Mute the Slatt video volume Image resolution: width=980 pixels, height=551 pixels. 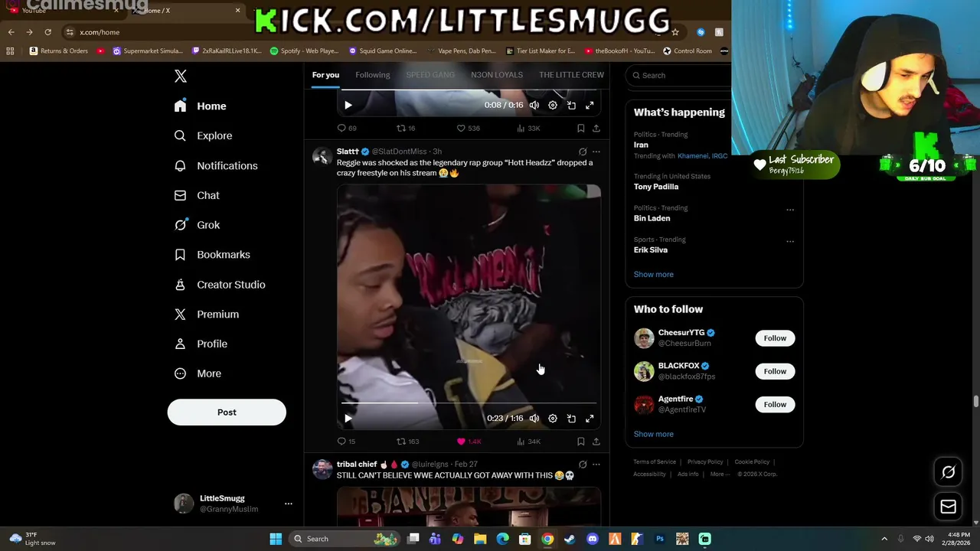click(534, 419)
